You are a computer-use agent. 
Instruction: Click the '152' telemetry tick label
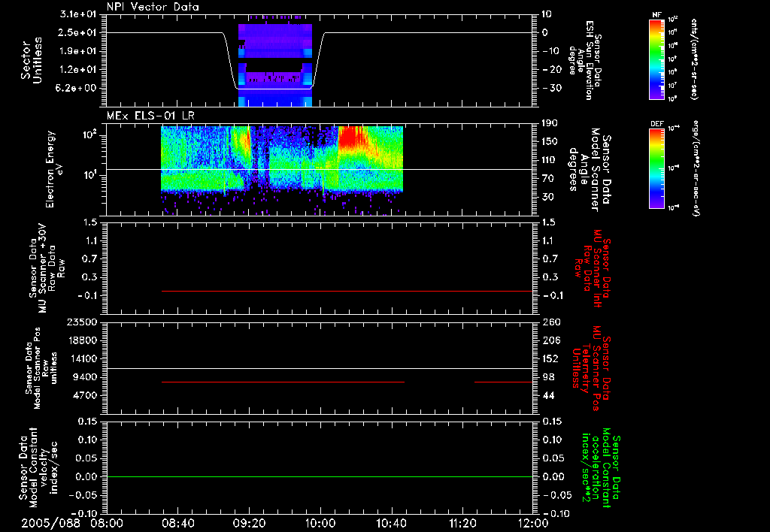pos(551,358)
